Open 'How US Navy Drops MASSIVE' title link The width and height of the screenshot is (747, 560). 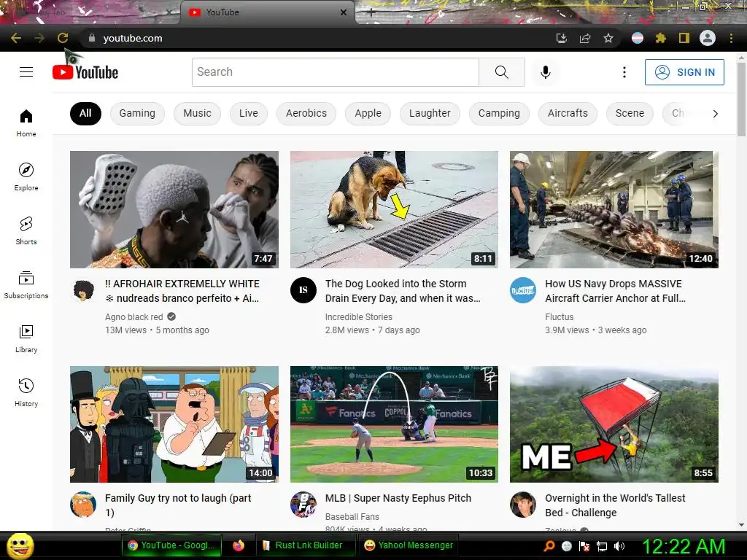tap(615, 291)
